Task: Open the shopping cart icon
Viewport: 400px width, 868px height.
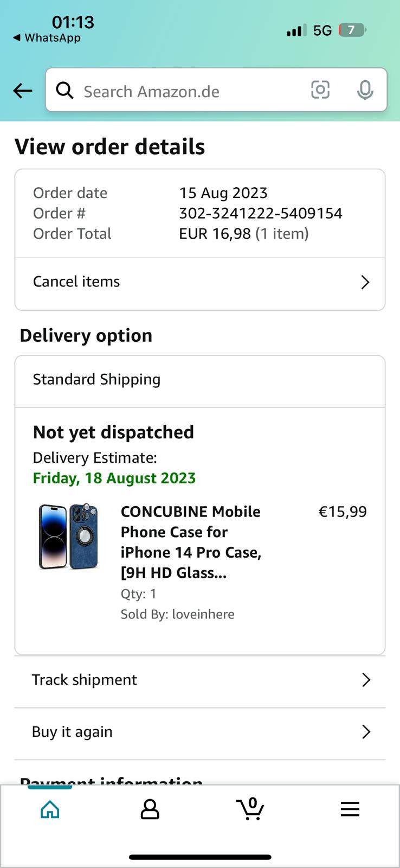Action: 250,809
